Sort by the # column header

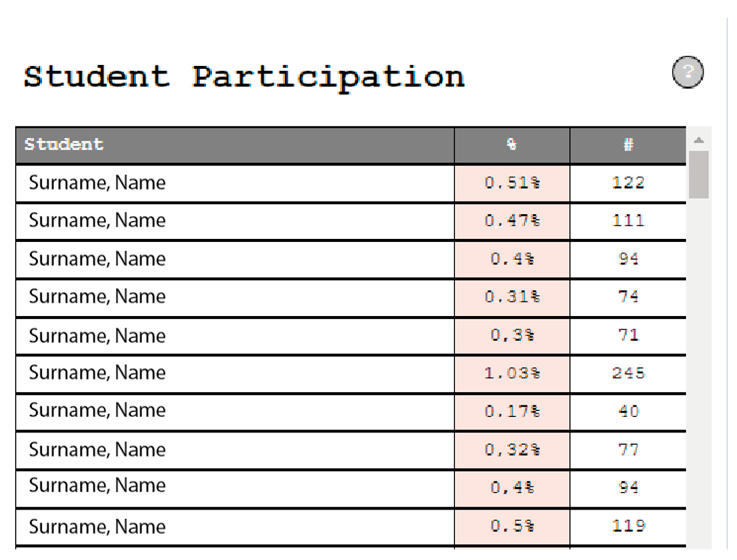tap(628, 144)
